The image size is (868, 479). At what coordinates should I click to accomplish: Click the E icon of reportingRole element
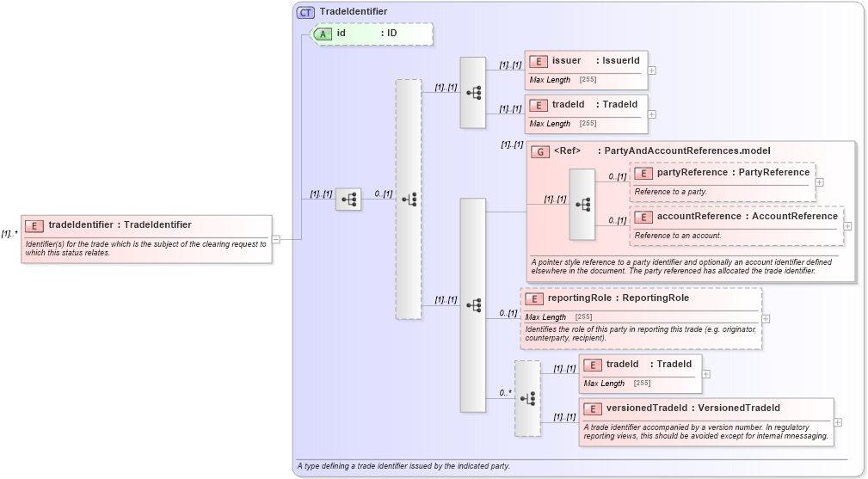[x=534, y=298]
